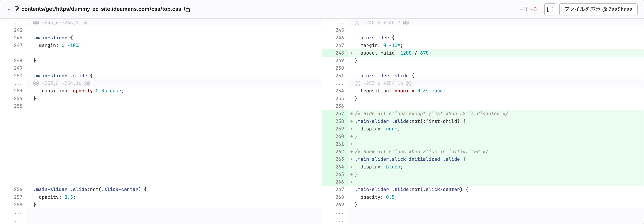This screenshot has height=224, width=644.
Task: Click the file document icon beside path
Action: coord(17,10)
